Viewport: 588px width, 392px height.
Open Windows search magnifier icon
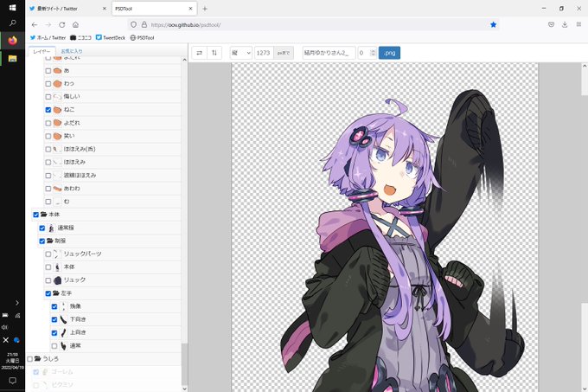point(12,22)
